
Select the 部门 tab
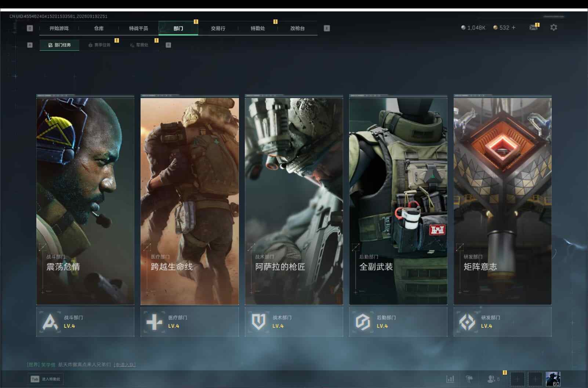[x=178, y=28]
